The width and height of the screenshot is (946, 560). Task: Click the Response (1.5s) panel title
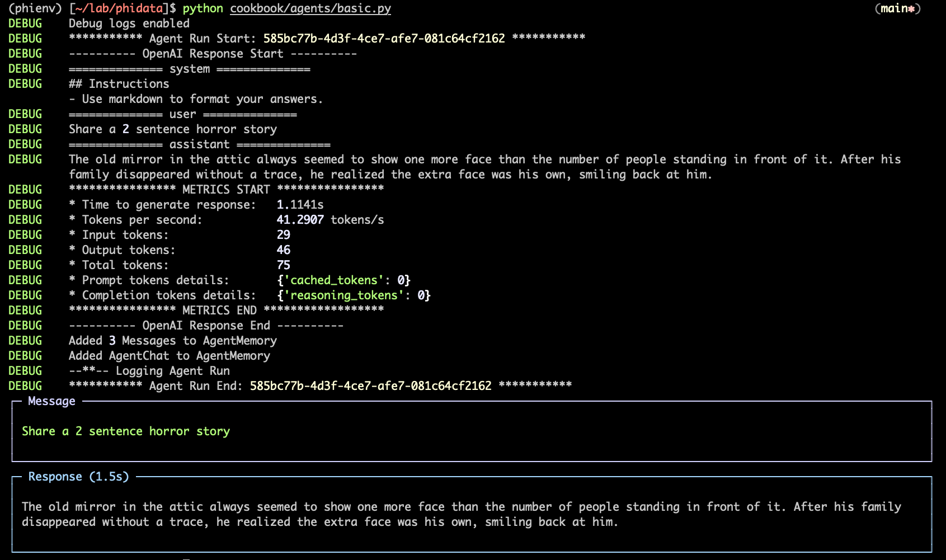click(78, 477)
